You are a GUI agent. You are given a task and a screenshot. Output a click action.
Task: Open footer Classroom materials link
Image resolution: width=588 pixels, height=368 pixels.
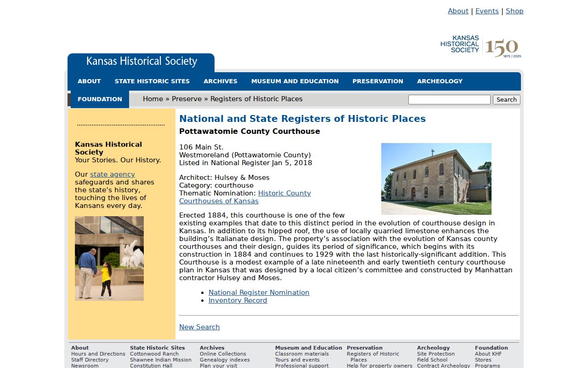click(302, 354)
